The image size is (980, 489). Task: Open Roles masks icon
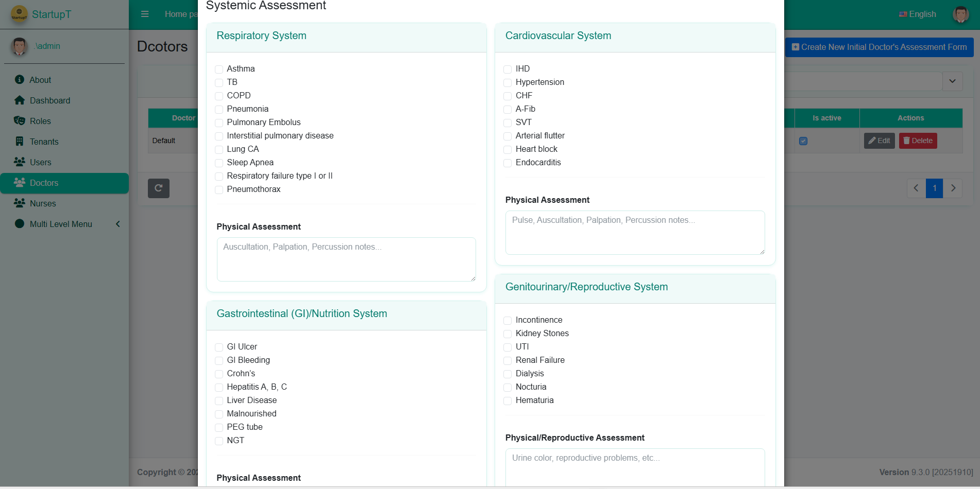click(x=20, y=121)
